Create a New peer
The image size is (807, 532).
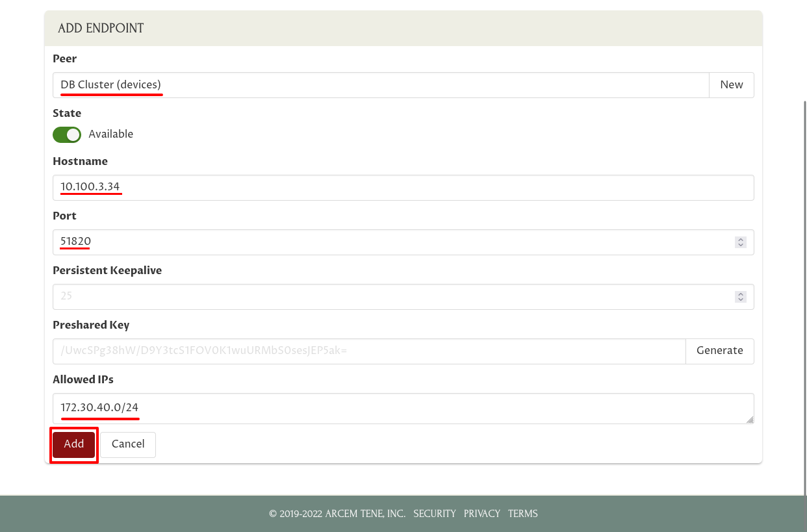732,85
